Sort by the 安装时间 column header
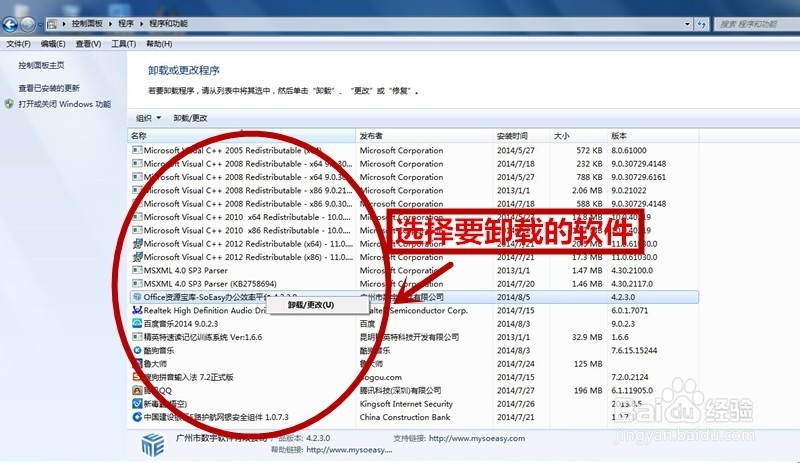This screenshot has width=800, height=463. coord(521,136)
